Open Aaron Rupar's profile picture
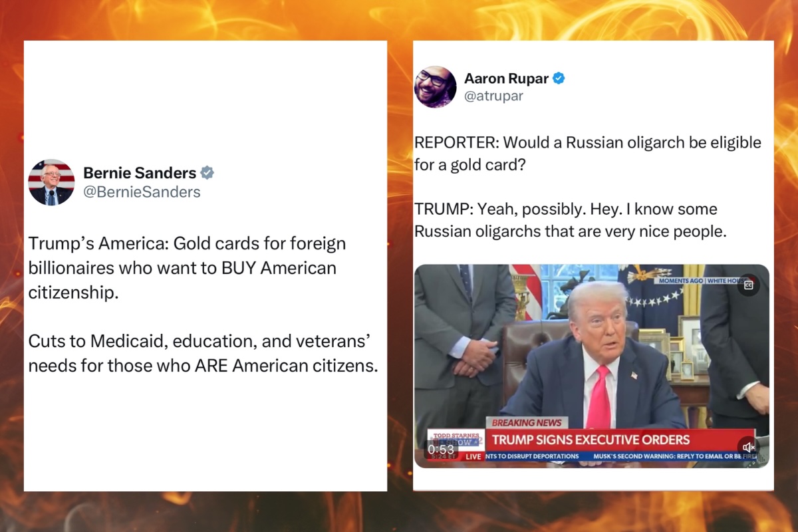Viewport: 798px width, 532px height. pos(436,86)
